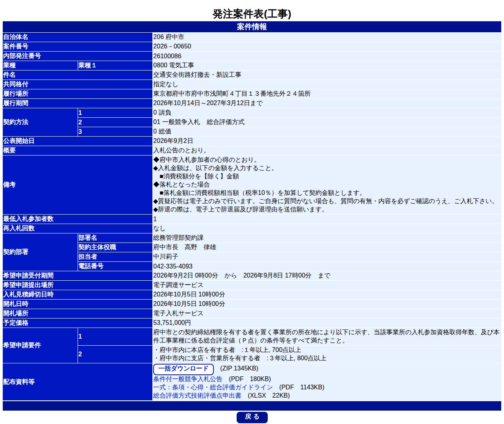Click the value 電子入札サービス
Screen dimensions: 504x424
click(x=178, y=313)
